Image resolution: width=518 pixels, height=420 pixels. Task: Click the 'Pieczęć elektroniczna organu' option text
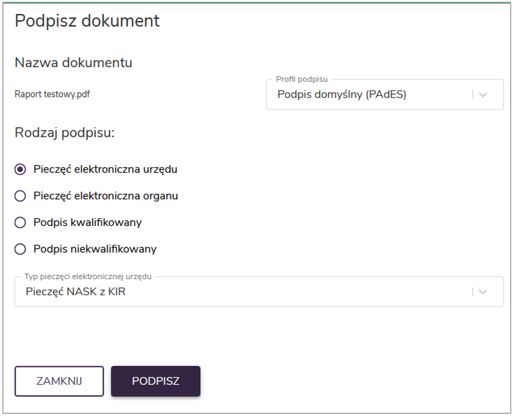coord(106,196)
